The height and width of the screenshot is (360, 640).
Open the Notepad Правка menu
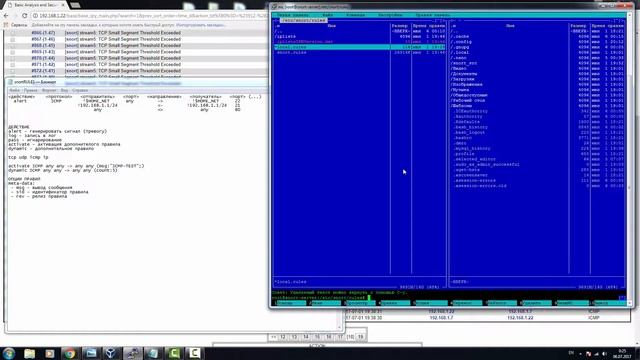coord(31,90)
